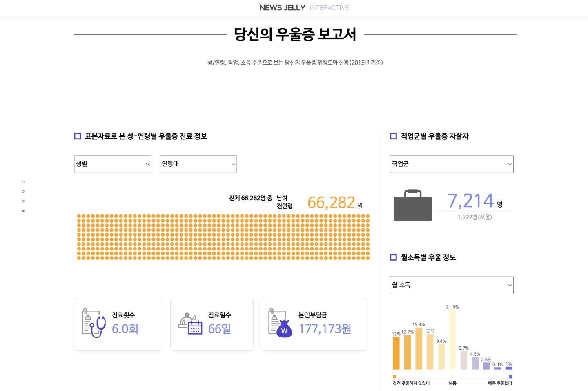Click square marker beside 표본자료로 본 성-연령별 heading
This screenshot has width=588, height=391.
pyautogui.click(x=77, y=136)
